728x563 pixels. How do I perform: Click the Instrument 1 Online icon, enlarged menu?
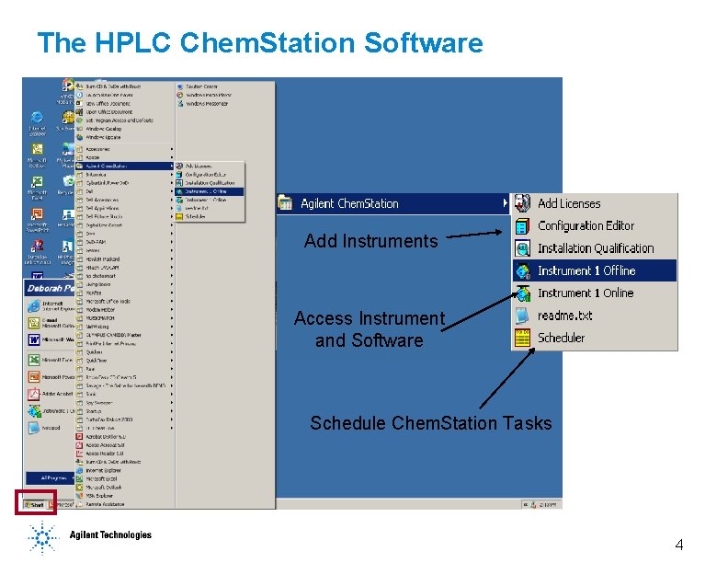(522, 293)
